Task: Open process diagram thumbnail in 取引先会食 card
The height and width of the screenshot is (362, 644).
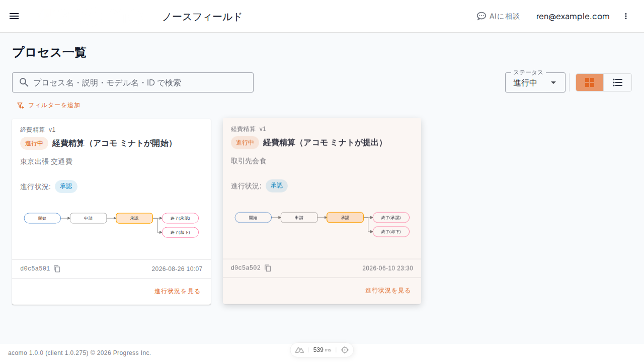Action: 322,224
